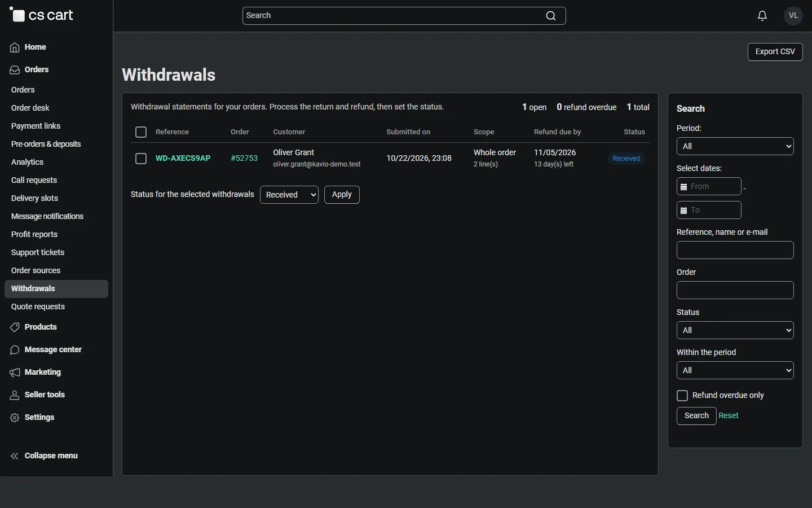Click the Reference, name or e-mail field

(735, 250)
